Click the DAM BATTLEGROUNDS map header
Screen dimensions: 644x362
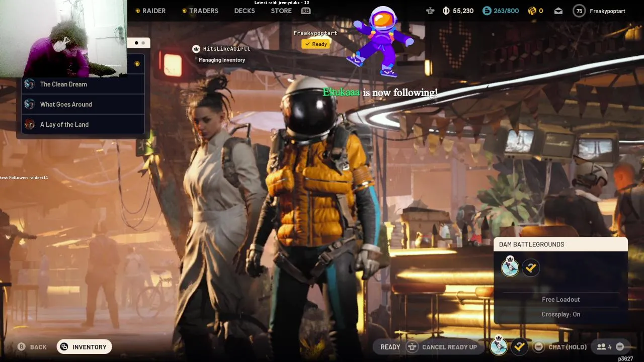pyautogui.click(x=561, y=244)
